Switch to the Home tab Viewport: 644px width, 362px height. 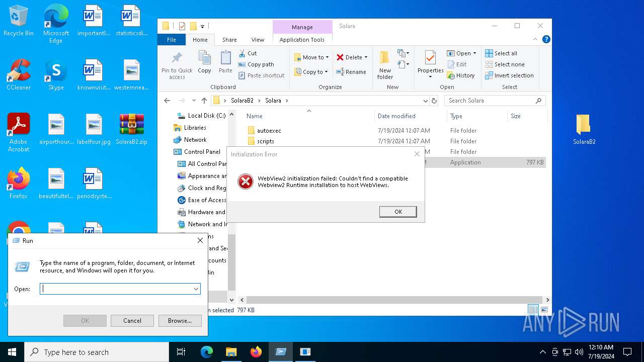point(200,40)
